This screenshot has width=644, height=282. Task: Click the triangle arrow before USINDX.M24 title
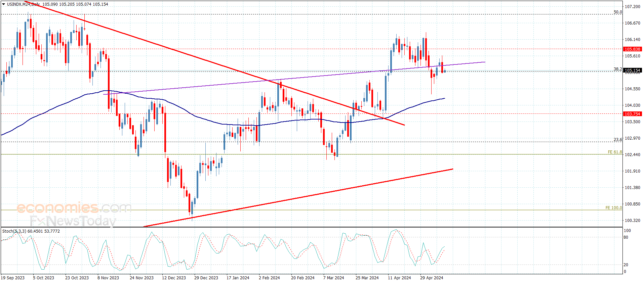pos(4,4)
